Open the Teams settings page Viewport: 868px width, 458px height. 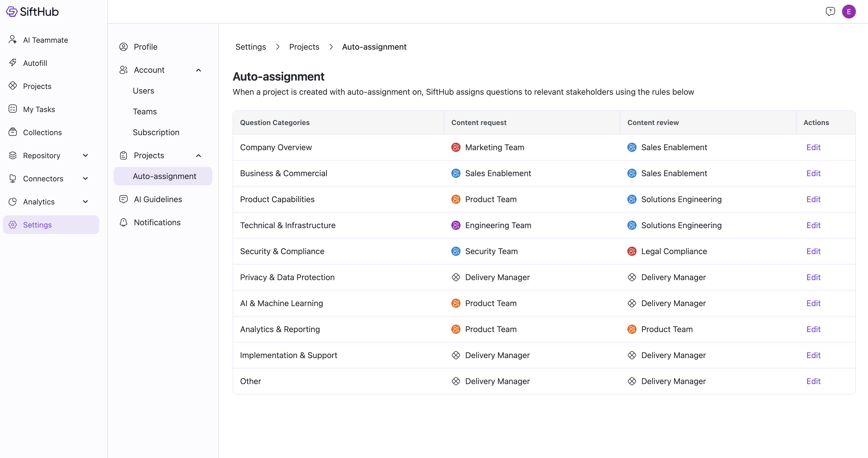coord(145,111)
